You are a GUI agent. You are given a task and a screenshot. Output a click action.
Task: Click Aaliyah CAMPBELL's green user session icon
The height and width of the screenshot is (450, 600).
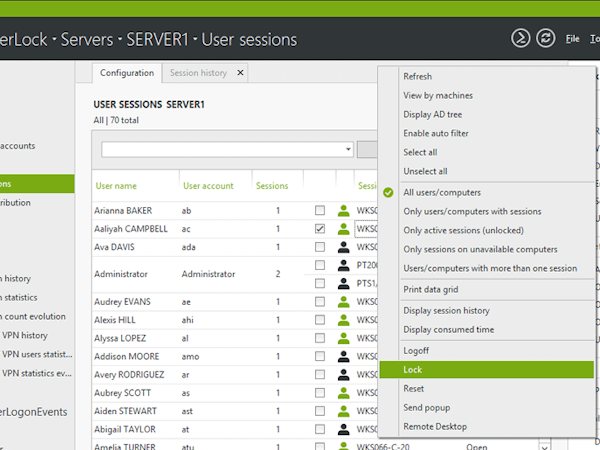343,229
